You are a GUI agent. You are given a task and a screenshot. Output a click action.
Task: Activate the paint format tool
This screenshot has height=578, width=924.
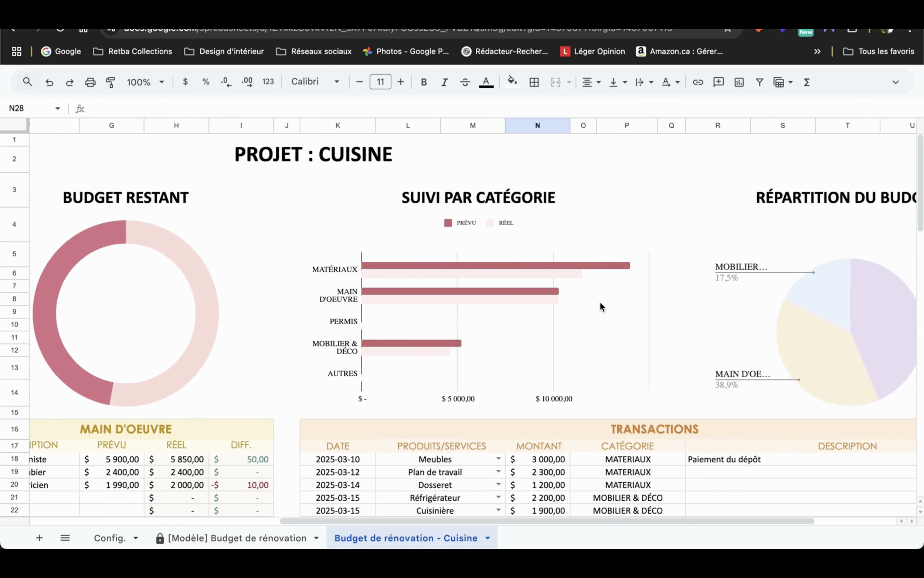[x=111, y=82]
